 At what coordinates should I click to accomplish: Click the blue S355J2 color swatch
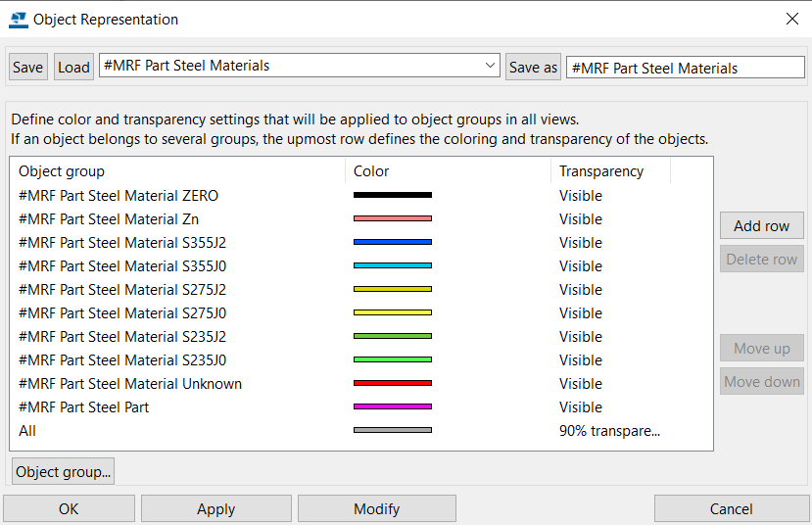pyautogui.click(x=393, y=242)
